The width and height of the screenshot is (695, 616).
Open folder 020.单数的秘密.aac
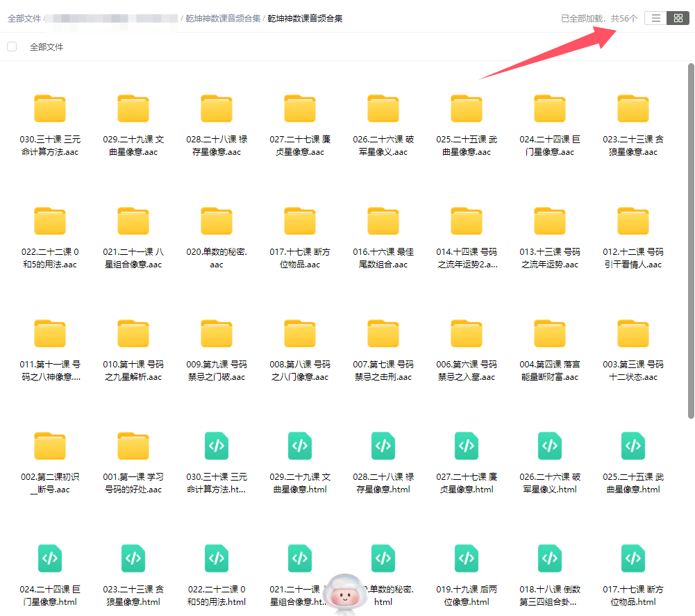coord(217,222)
